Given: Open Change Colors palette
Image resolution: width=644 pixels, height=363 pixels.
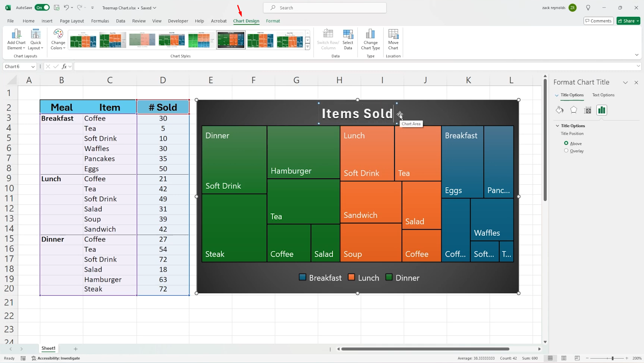Looking at the screenshot, I should point(58,39).
